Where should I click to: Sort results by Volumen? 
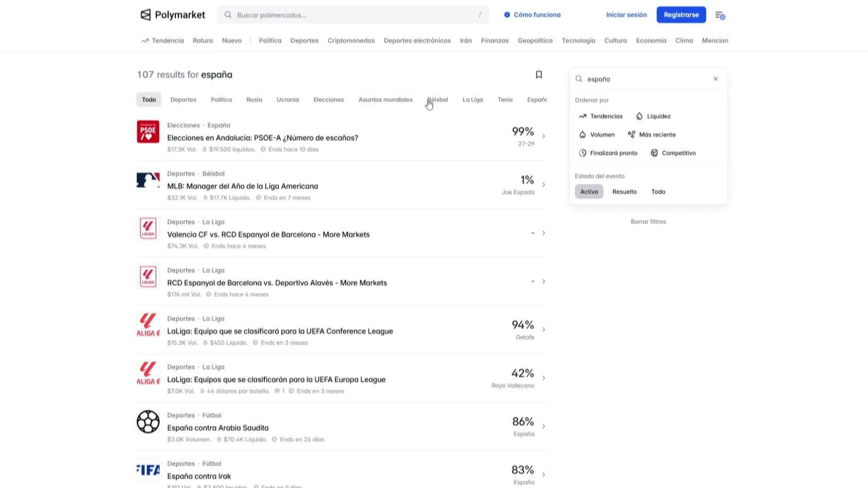[x=597, y=134]
